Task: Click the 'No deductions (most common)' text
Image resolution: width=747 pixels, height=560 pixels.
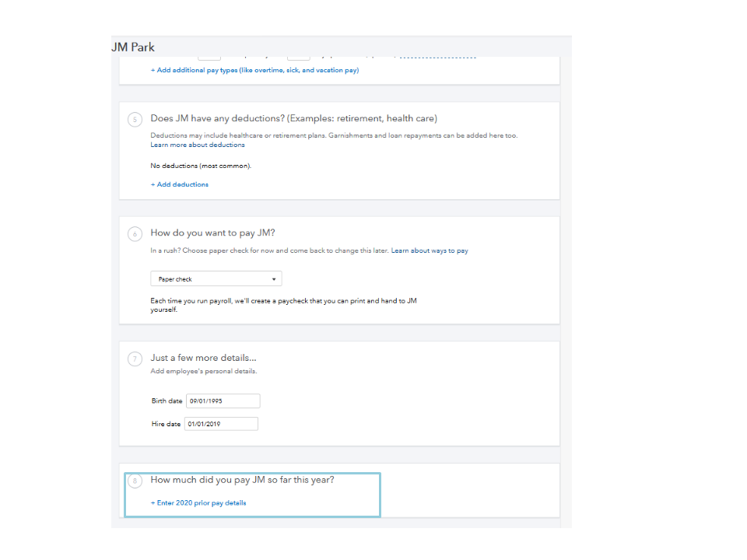Action: click(x=201, y=166)
